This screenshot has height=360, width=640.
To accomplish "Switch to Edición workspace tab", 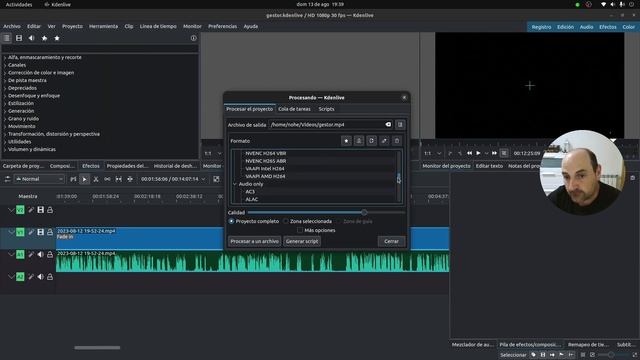I will click(x=565, y=27).
